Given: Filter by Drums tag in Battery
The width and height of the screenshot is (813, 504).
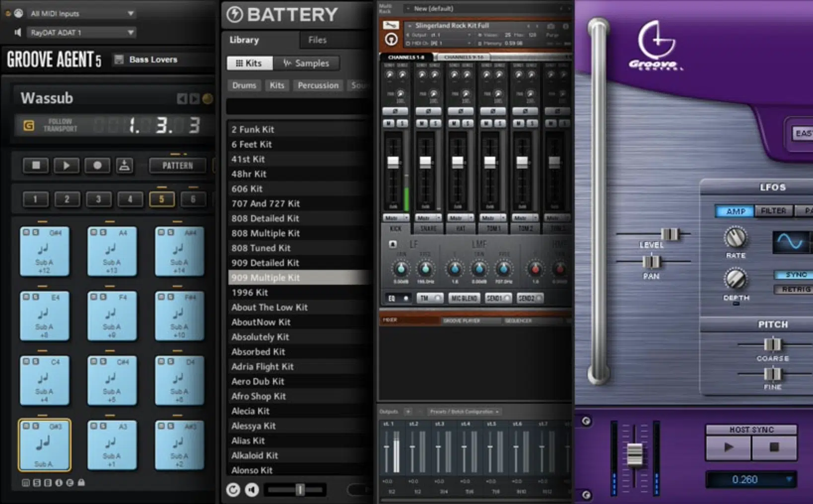Looking at the screenshot, I should [244, 85].
